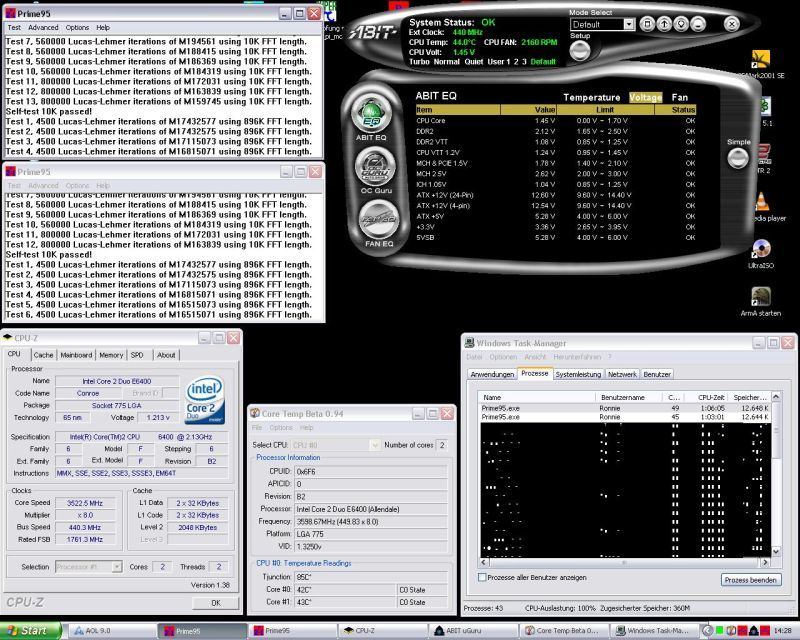The image size is (800, 640).
Task: Open the ABIT EQ round button
Action: click(371, 115)
